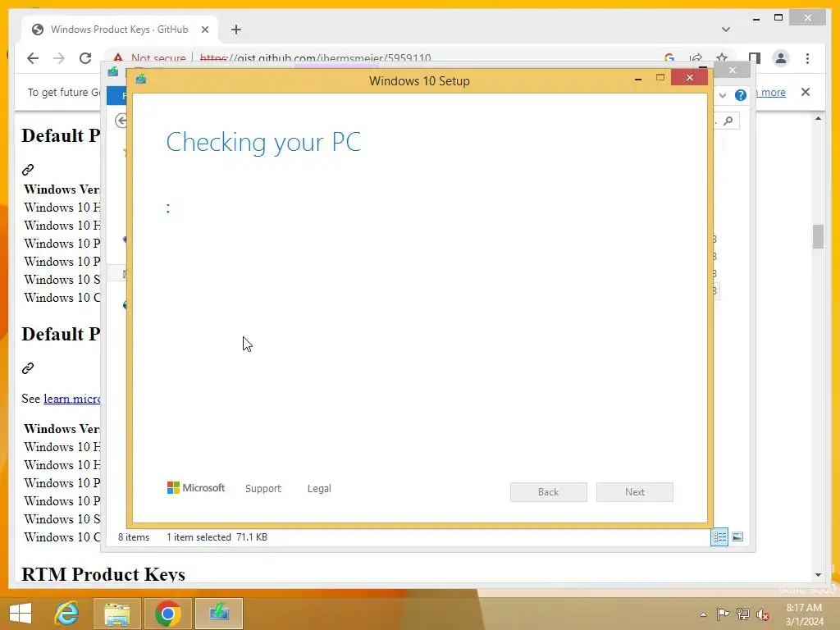Screen dimensions: 840x630
Task: Dismiss the Chrome update infobar
Action: click(x=806, y=92)
